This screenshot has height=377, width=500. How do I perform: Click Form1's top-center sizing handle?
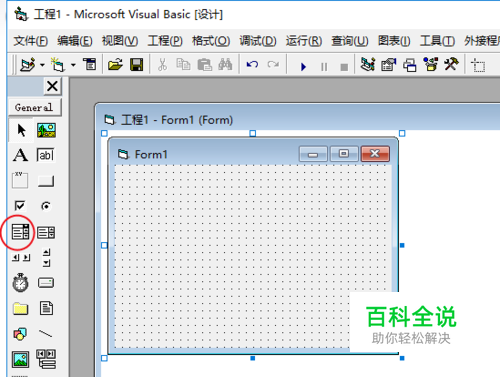coord(253,133)
